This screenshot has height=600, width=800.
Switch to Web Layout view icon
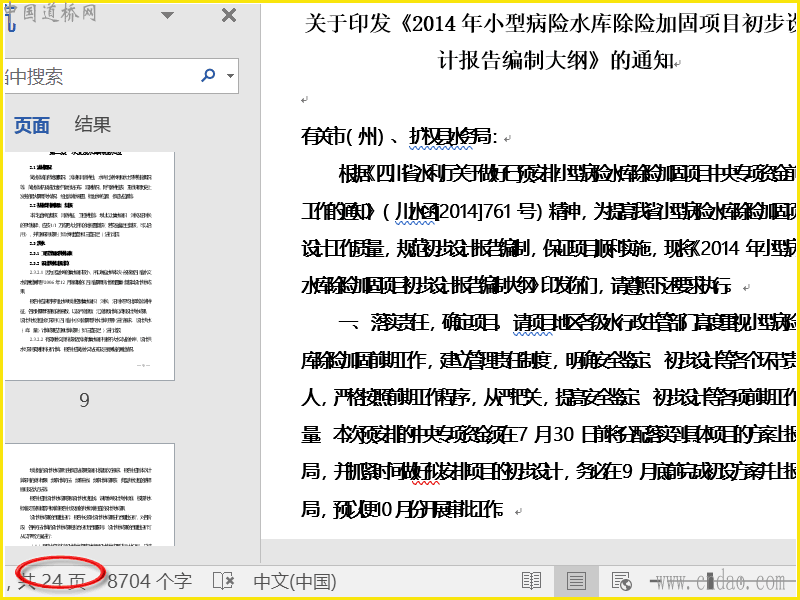(621, 581)
